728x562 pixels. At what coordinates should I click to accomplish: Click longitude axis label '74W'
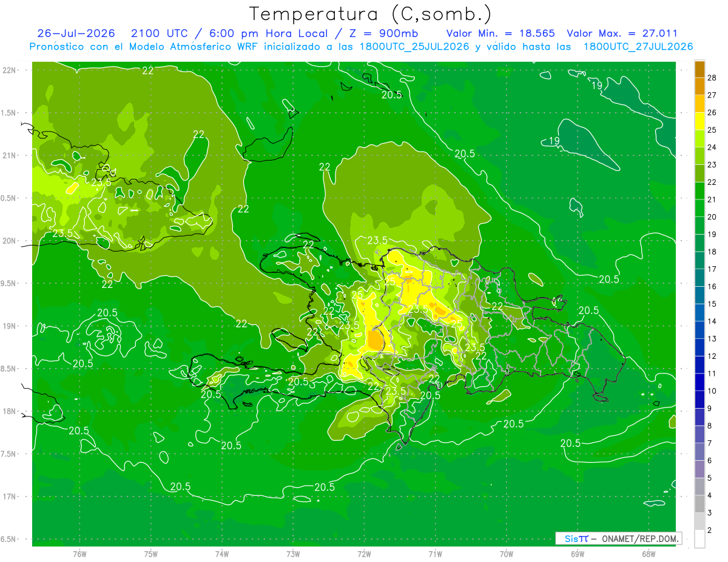221,554
